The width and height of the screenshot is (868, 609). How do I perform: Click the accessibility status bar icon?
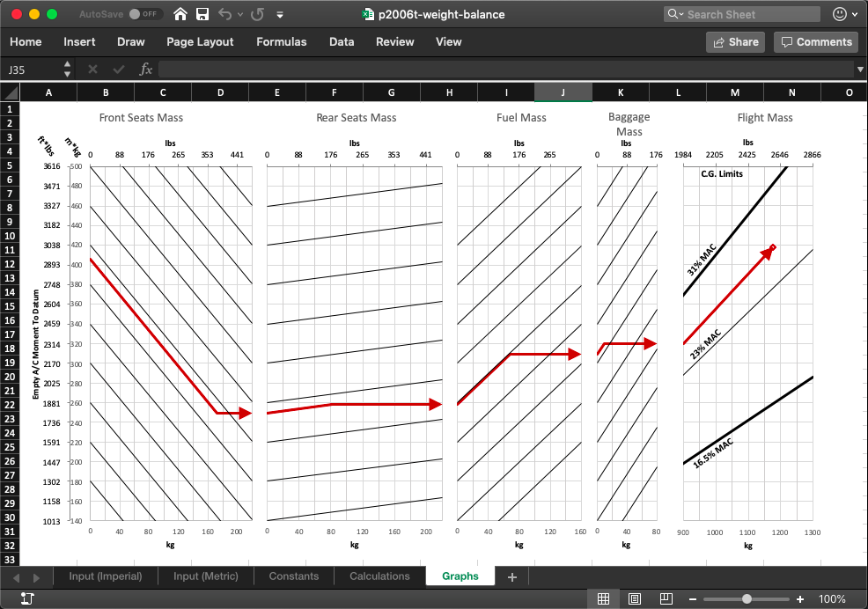27,598
